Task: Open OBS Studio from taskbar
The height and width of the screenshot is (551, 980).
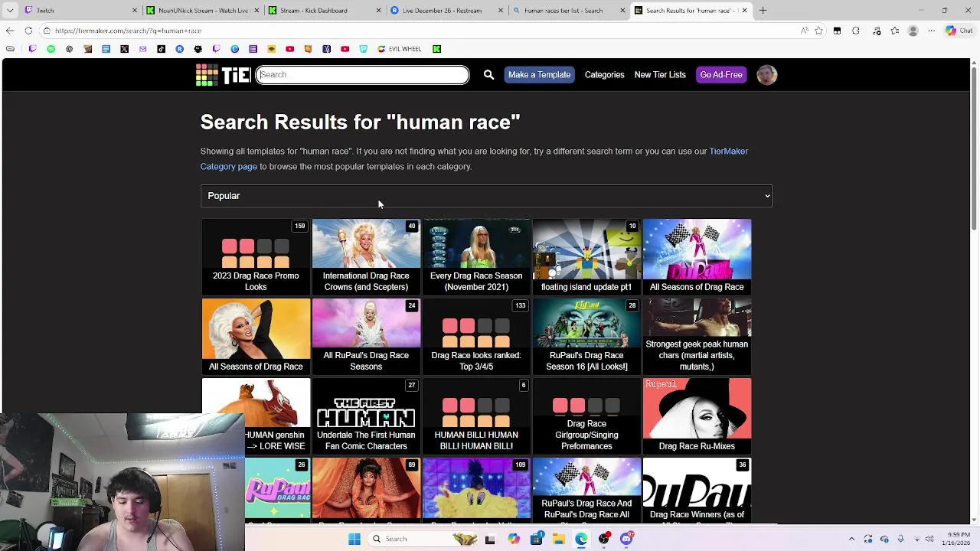Action: [604, 539]
